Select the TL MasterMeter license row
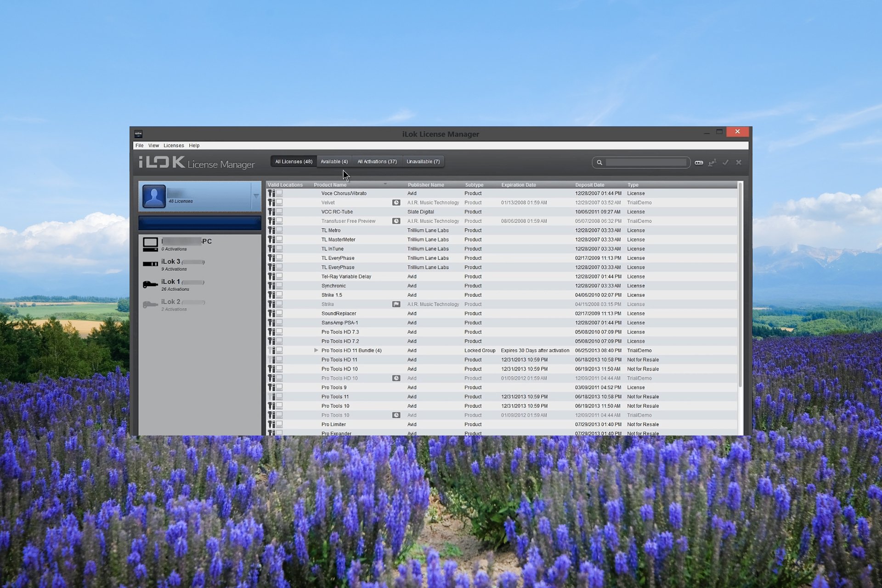Viewport: 882px width, 588px height. tap(502, 240)
